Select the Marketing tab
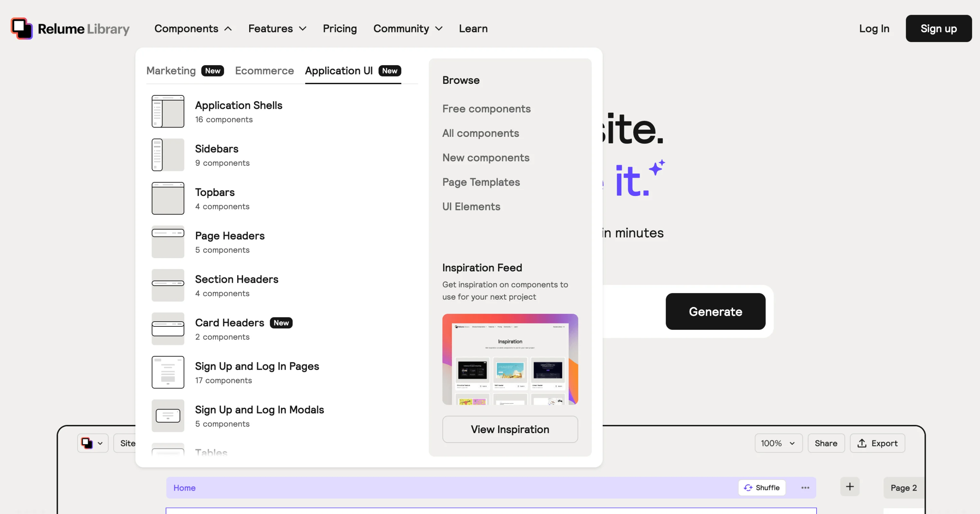980x514 pixels. (171, 70)
